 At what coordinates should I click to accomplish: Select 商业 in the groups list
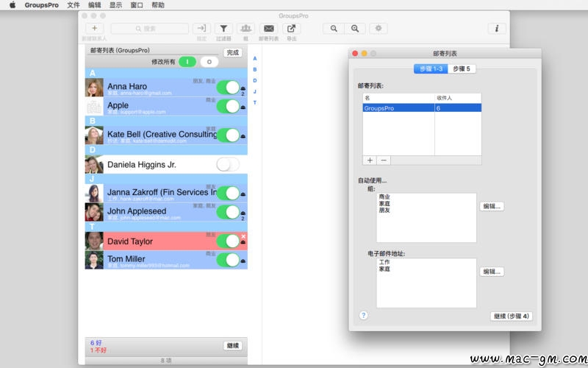tap(384, 197)
